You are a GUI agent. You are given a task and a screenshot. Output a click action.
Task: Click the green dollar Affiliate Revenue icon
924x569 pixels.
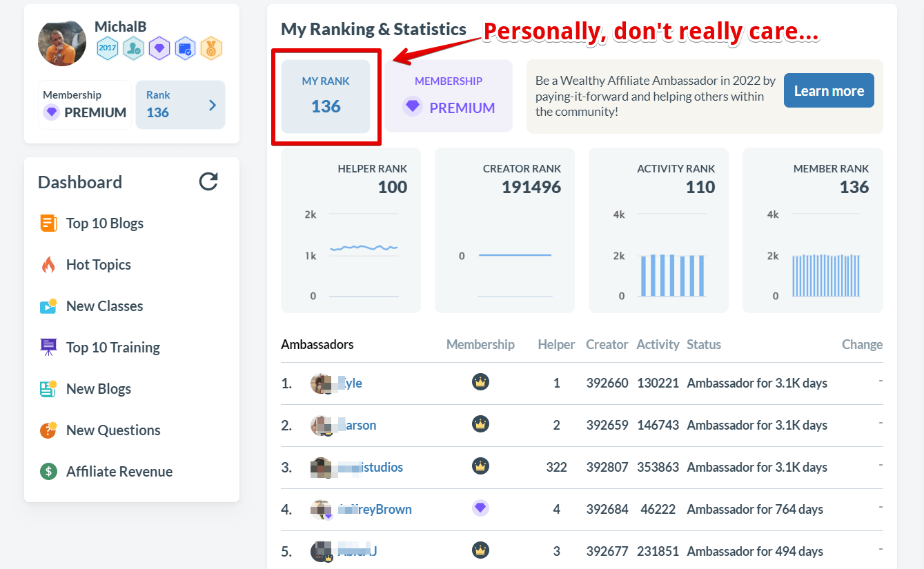pyautogui.click(x=48, y=472)
